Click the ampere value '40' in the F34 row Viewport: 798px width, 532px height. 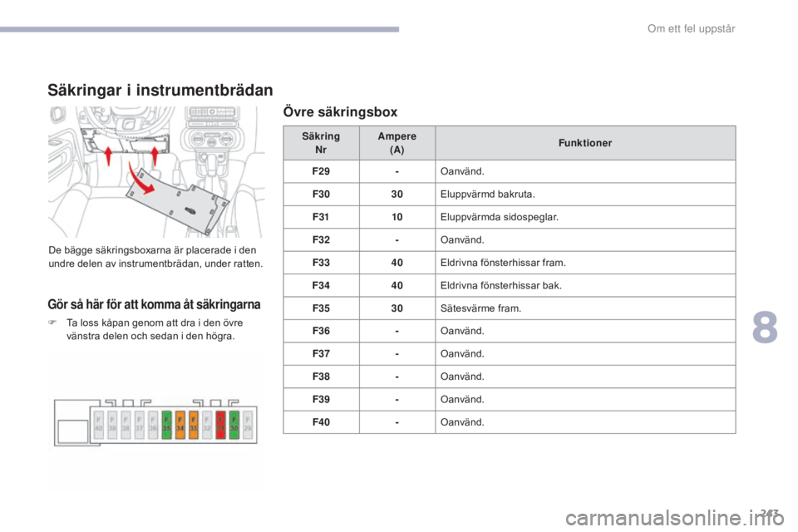[397, 286]
